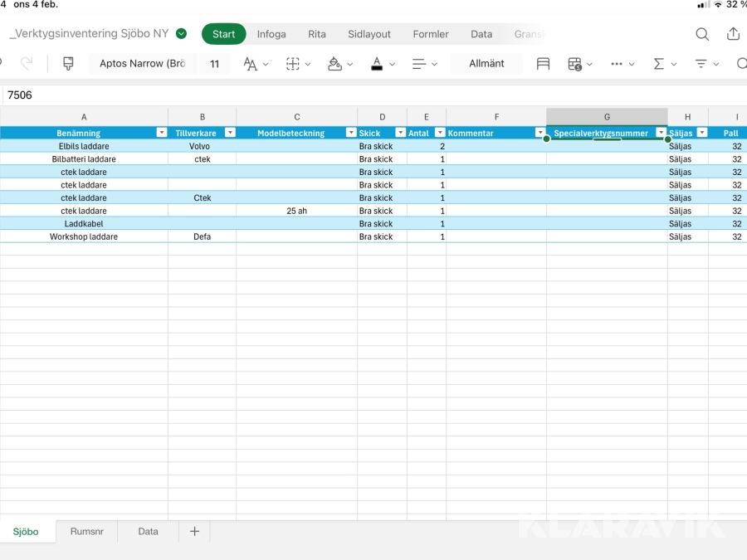
Task: Click the redo arrow icon
Action: tap(27, 64)
